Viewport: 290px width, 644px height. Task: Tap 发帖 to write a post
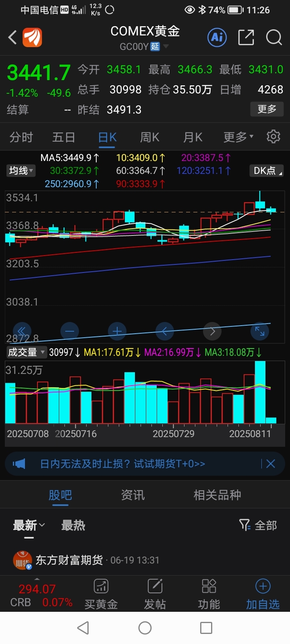[155, 594]
